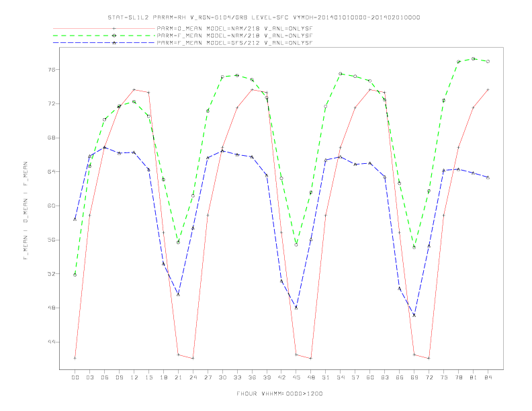This screenshot has width=532, height=411.
Task: Click forecast hour label 63 on x-axis
Action: 385,377
